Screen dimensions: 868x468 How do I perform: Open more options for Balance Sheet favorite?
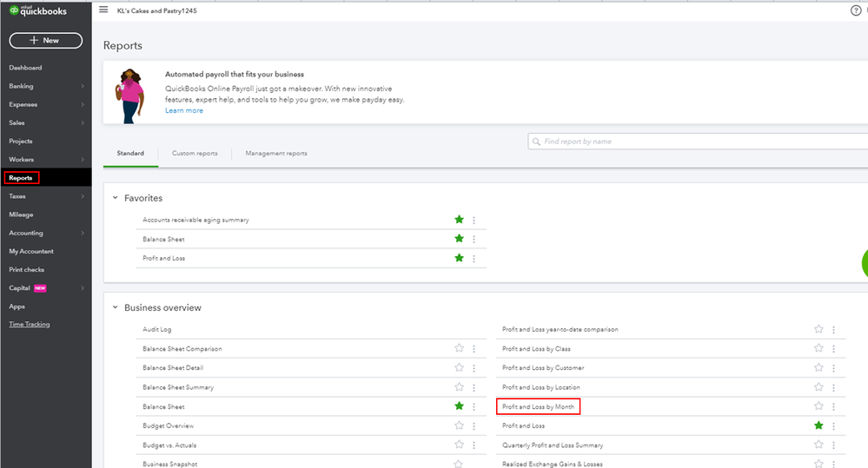(474, 239)
